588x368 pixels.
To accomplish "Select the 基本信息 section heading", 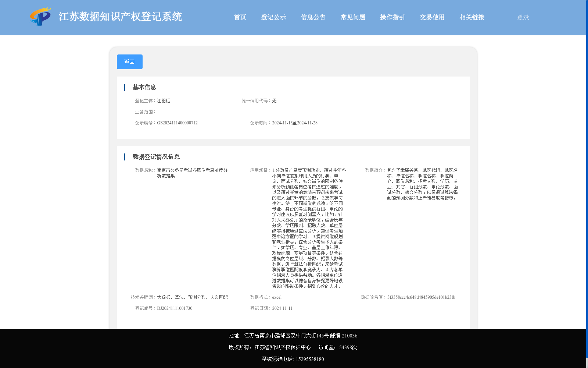I will coord(144,87).
